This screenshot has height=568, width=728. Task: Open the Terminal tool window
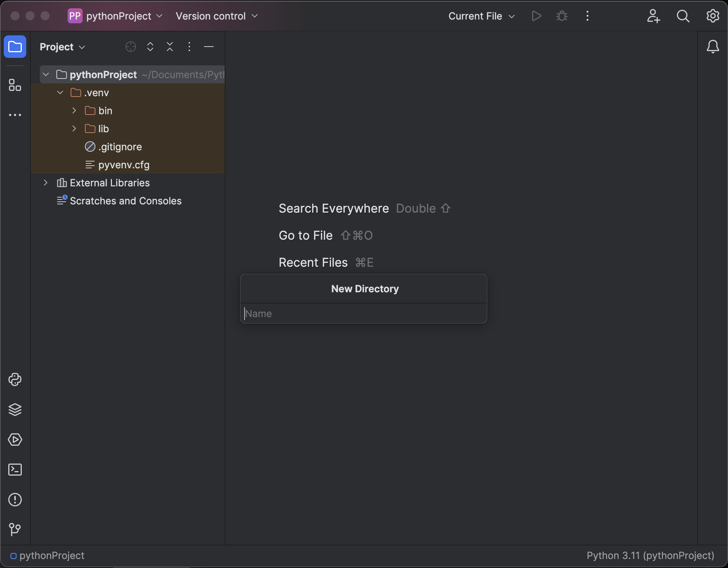click(x=15, y=470)
